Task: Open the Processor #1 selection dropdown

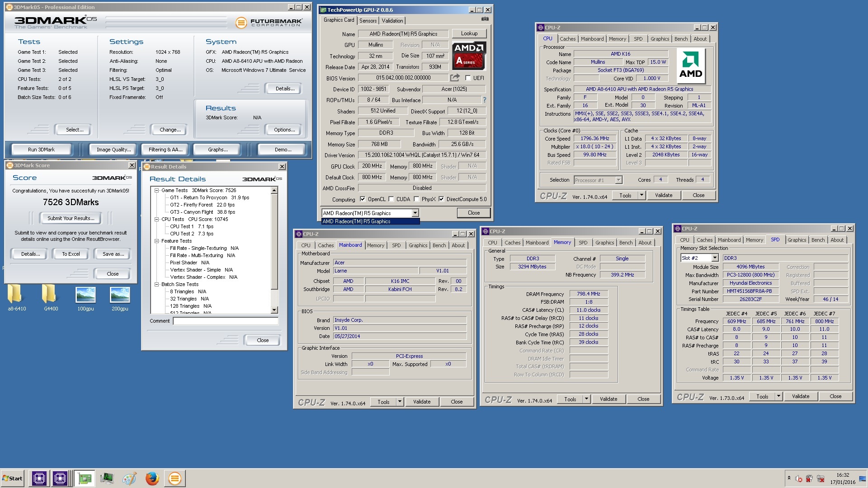Action: [x=618, y=180]
